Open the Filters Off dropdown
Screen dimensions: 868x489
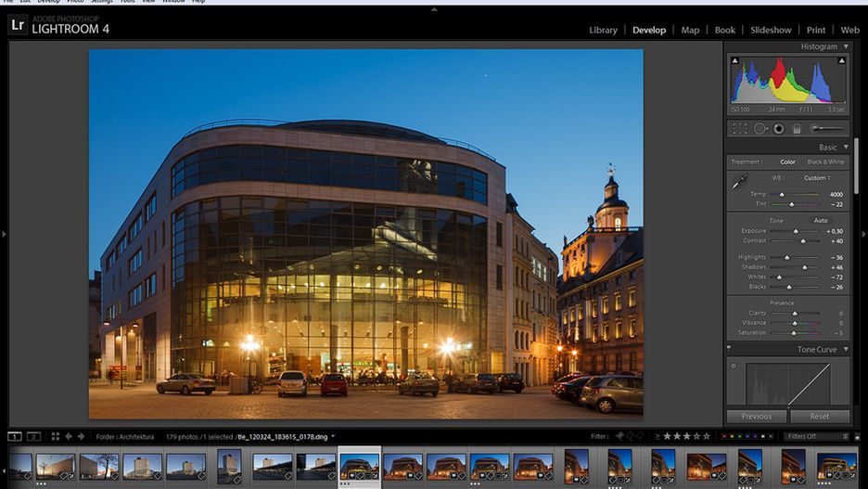coord(816,436)
